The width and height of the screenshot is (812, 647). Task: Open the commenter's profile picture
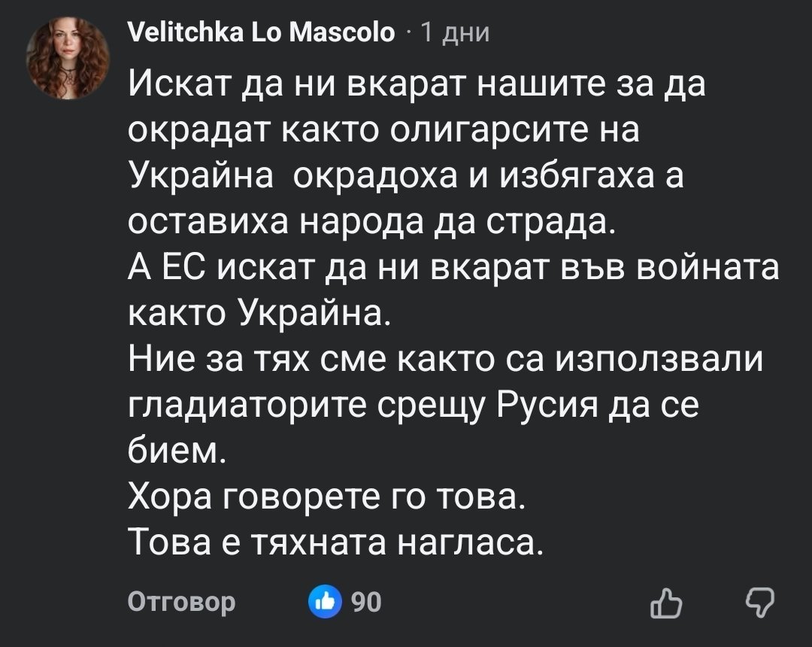(68, 59)
